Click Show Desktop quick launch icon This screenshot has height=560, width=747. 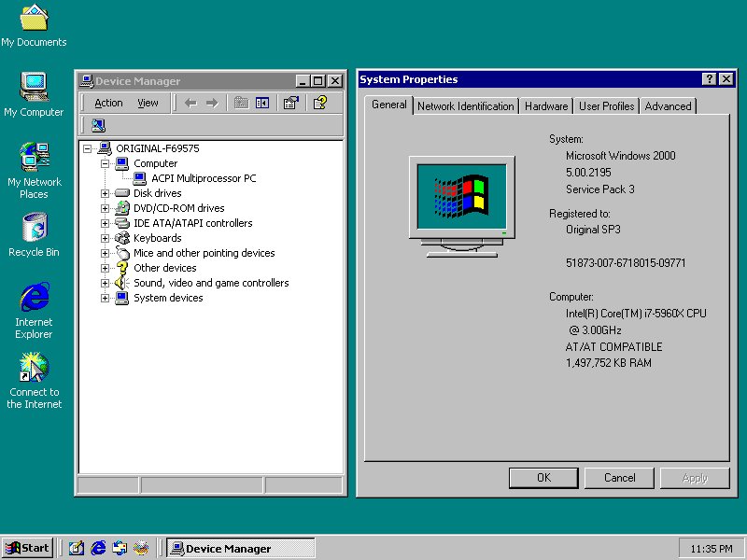tap(76, 548)
